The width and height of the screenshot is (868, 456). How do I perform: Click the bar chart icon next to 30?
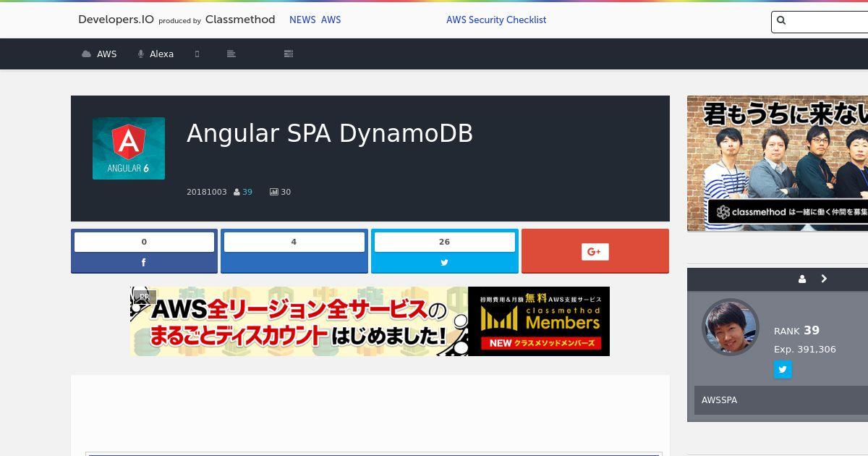tap(274, 192)
